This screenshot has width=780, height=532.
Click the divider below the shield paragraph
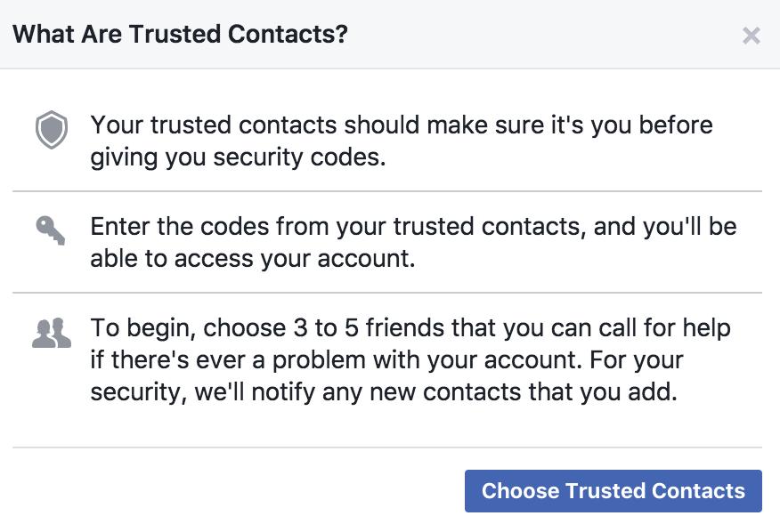point(387,191)
